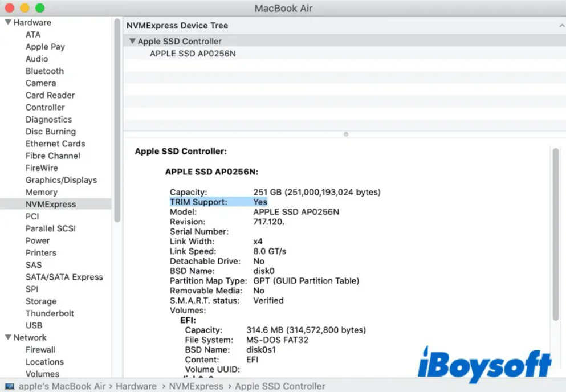Viewport: 566px width, 392px height.
Task: Click the details pane vertical scrollbar
Action: pos(556,234)
